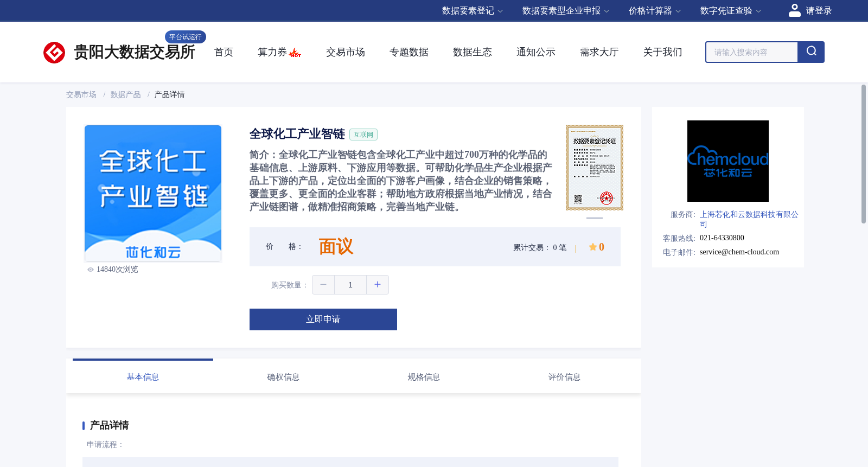The image size is (868, 467).
Task: Open the 关于我们 nav item
Action: coord(663,52)
